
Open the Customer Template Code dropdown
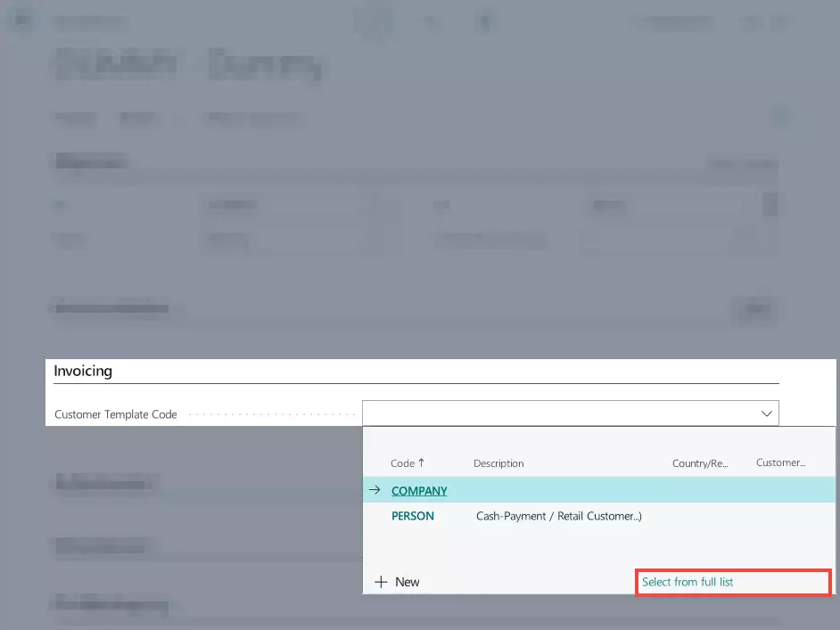765,413
